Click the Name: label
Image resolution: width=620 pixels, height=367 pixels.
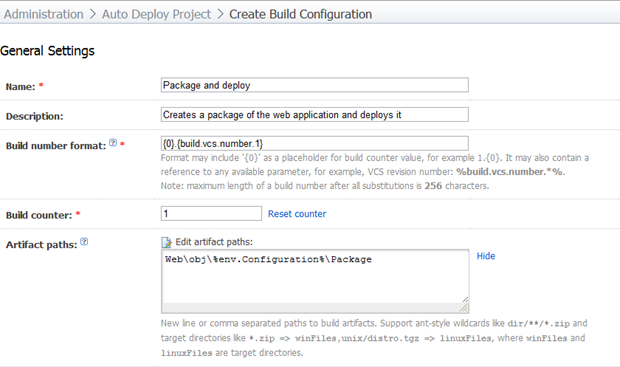[21, 87]
